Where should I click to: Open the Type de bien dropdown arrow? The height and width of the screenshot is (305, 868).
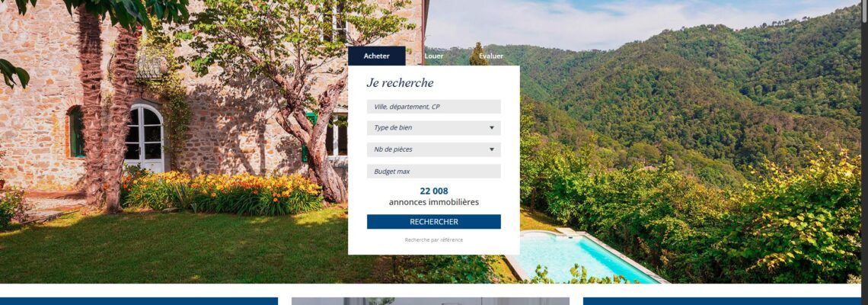pyautogui.click(x=491, y=128)
